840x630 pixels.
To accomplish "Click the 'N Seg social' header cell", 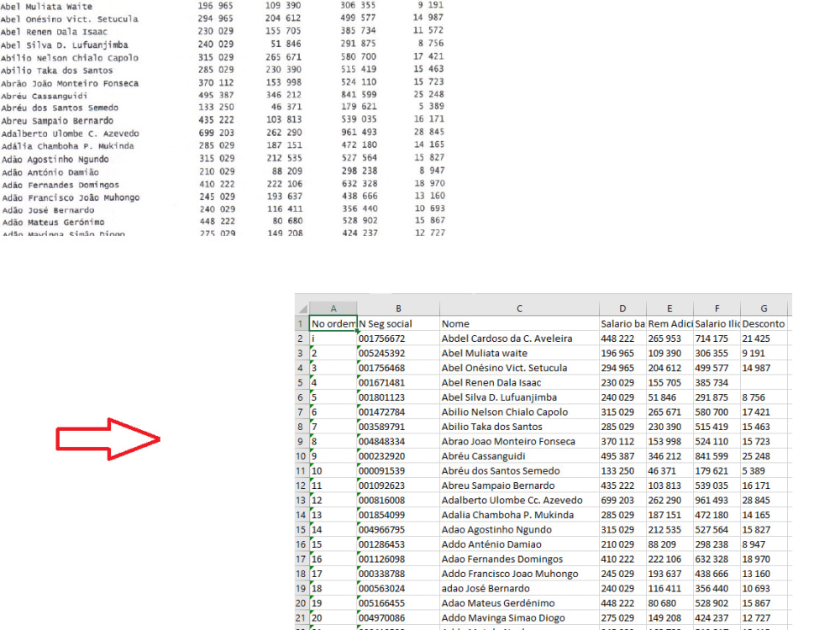I will (398, 323).
